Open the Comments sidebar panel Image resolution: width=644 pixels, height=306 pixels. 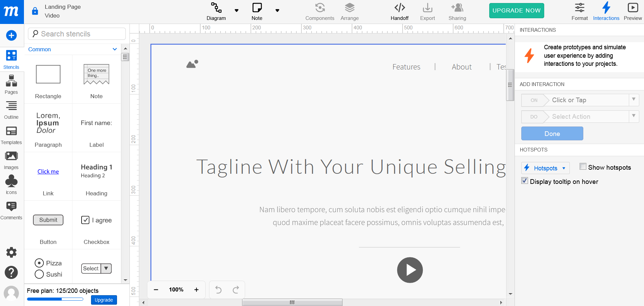11,210
